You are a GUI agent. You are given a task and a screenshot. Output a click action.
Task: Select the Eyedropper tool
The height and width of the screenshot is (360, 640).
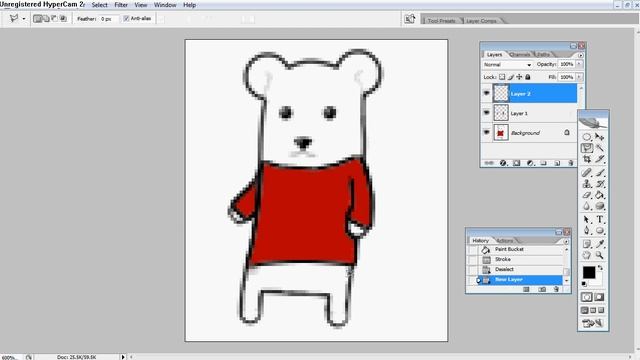click(599, 244)
